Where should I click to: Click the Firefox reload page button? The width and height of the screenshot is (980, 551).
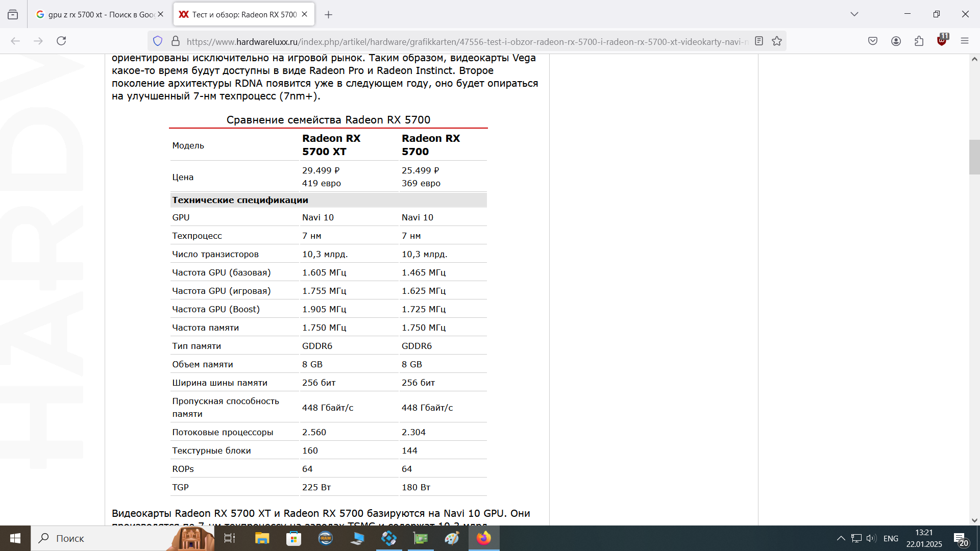click(61, 41)
